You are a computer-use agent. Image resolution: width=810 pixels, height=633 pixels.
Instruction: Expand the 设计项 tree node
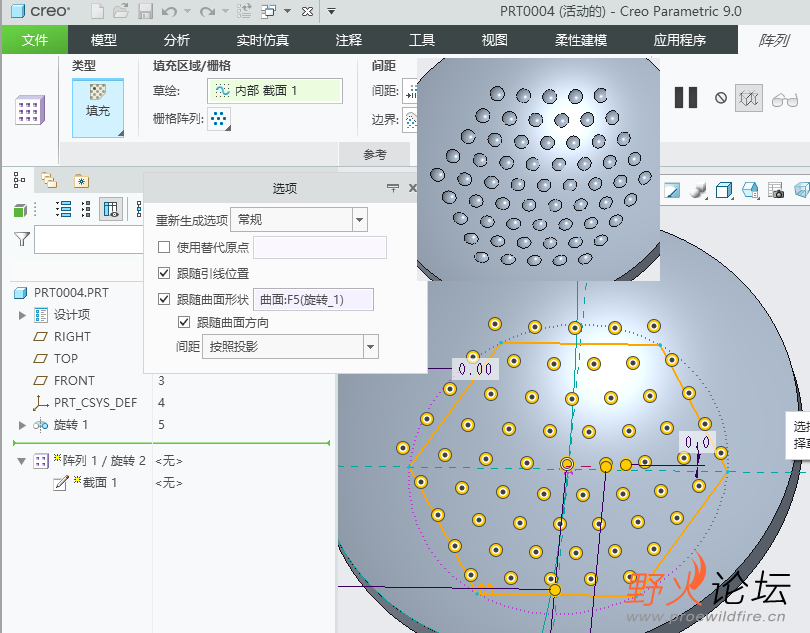pos(22,315)
